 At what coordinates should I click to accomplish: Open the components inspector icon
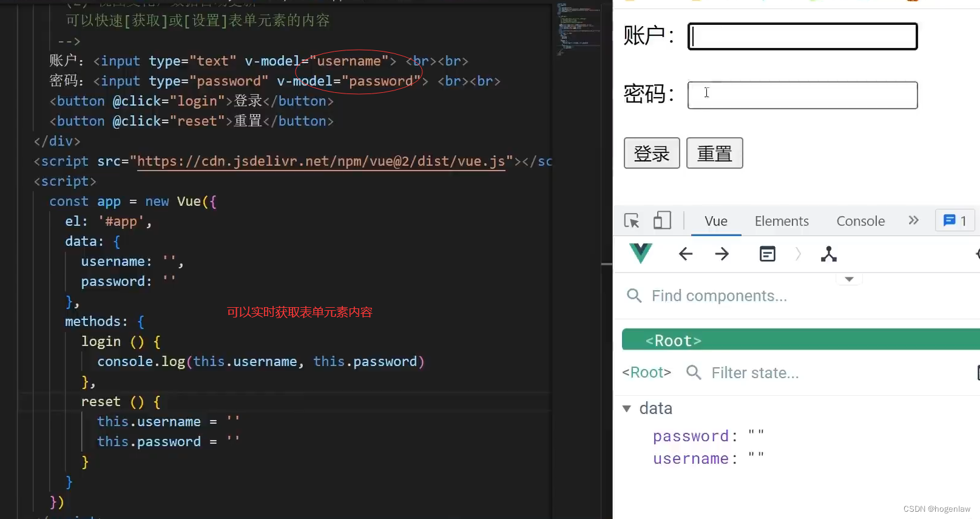768,254
